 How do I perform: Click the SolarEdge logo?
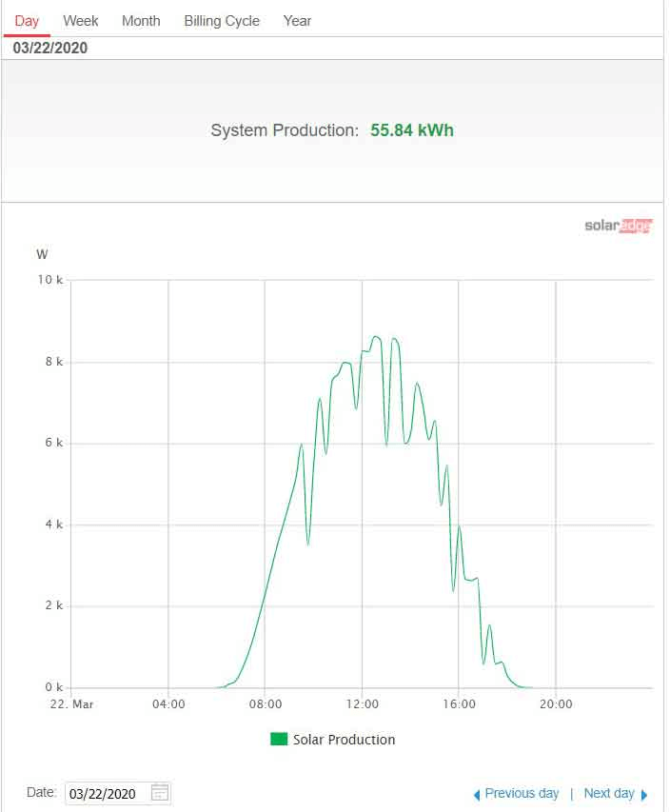click(618, 226)
